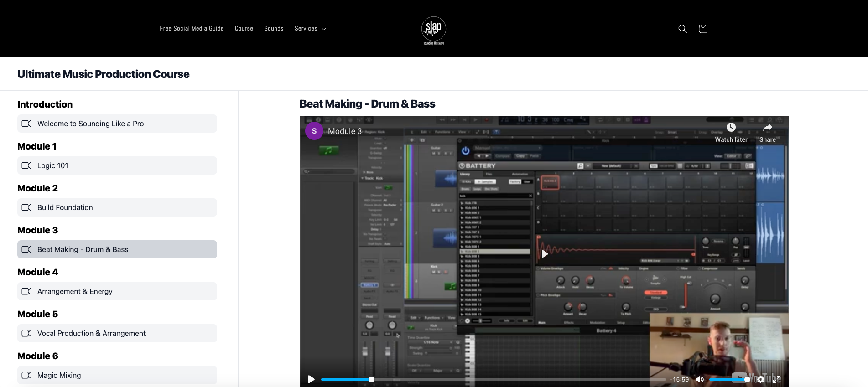The height and width of the screenshot is (387, 868).
Task: Select the Logic 101 lesson
Action: pyautogui.click(x=117, y=165)
